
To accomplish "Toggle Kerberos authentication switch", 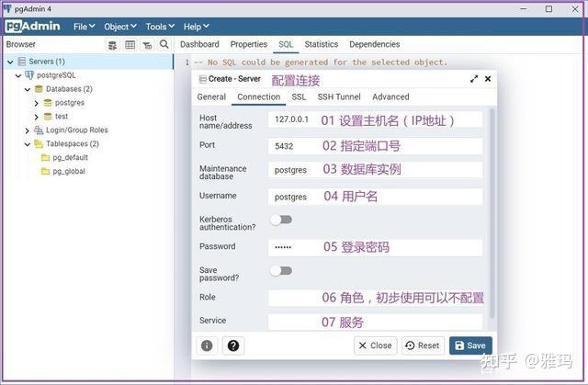I will pos(281,220).
